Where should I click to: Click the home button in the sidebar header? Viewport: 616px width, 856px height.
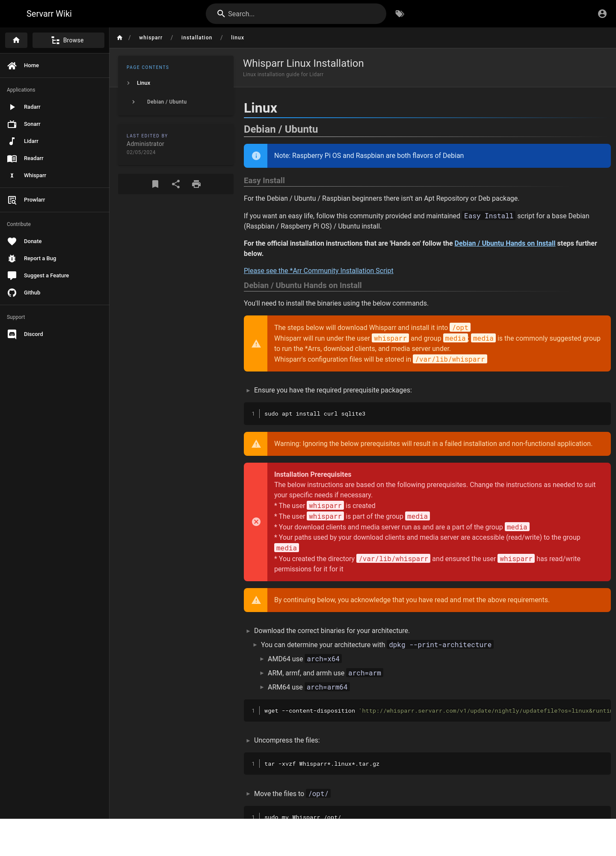(x=16, y=40)
